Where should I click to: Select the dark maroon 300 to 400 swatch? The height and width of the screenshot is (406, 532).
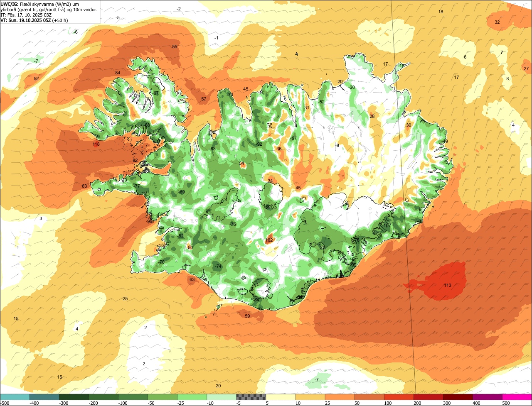point(458,397)
